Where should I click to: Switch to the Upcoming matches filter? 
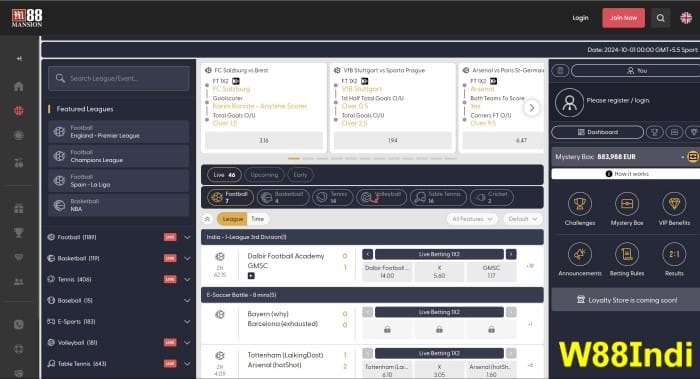264,175
